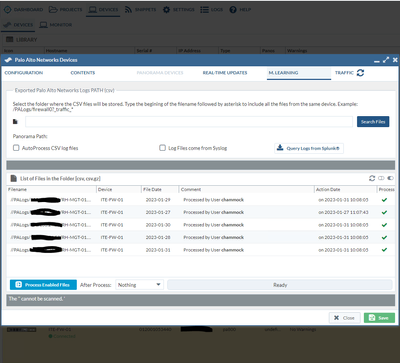
Task: Open Settings in the background top menu
Action: (x=178, y=10)
